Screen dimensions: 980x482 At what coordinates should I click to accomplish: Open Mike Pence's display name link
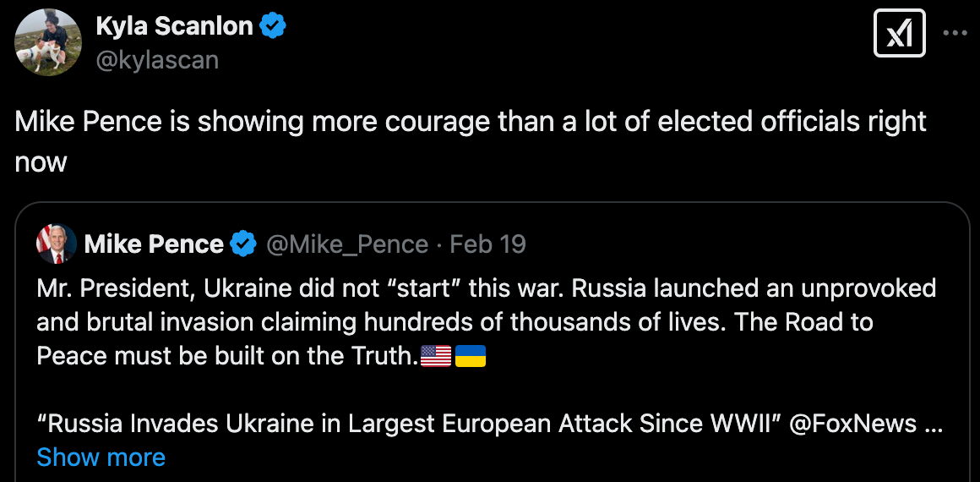click(x=154, y=245)
